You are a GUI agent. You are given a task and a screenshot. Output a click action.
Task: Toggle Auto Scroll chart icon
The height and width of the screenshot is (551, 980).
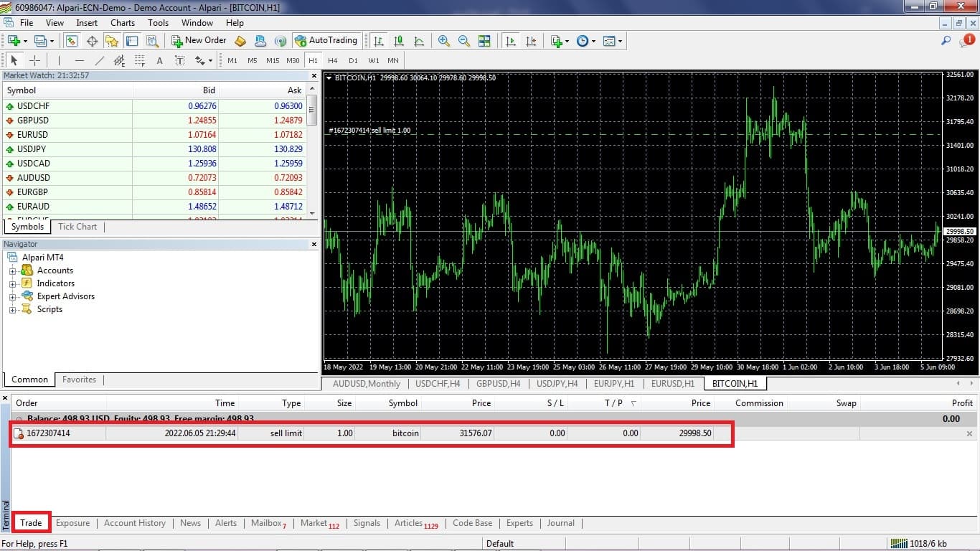(511, 41)
